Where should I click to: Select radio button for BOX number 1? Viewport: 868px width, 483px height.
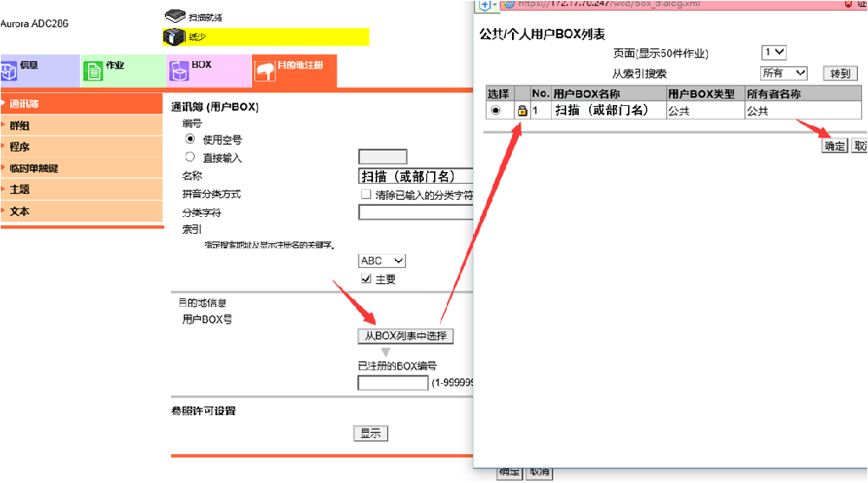pyautogui.click(x=495, y=110)
